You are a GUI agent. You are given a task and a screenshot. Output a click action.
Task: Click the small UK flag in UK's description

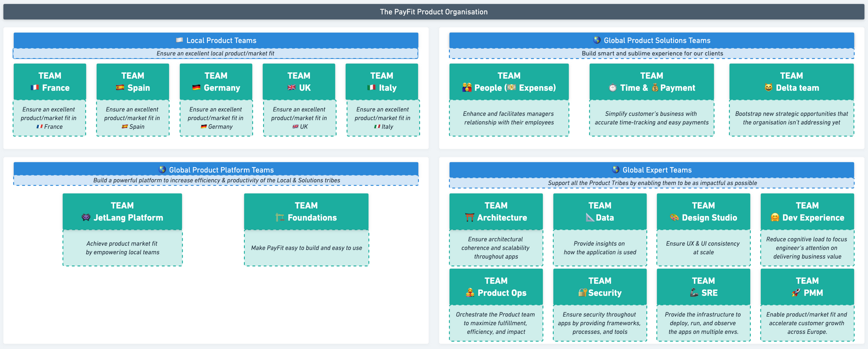(x=295, y=127)
